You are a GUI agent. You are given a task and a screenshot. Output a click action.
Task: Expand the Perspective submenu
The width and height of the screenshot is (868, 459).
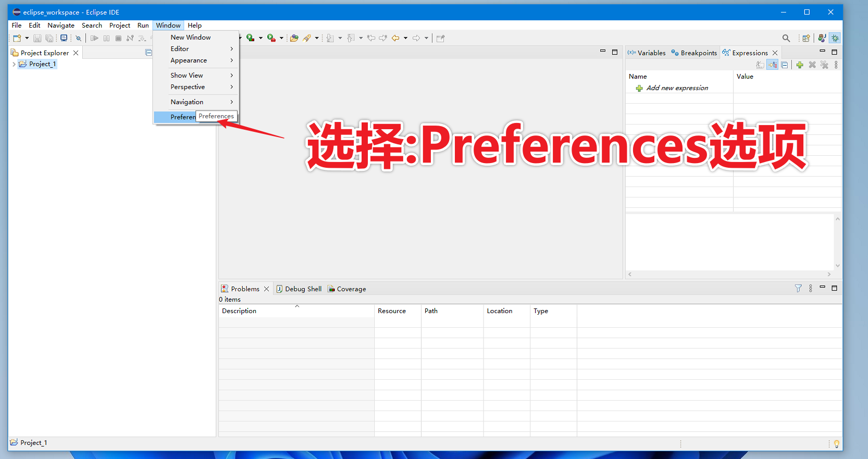[x=196, y=87]
